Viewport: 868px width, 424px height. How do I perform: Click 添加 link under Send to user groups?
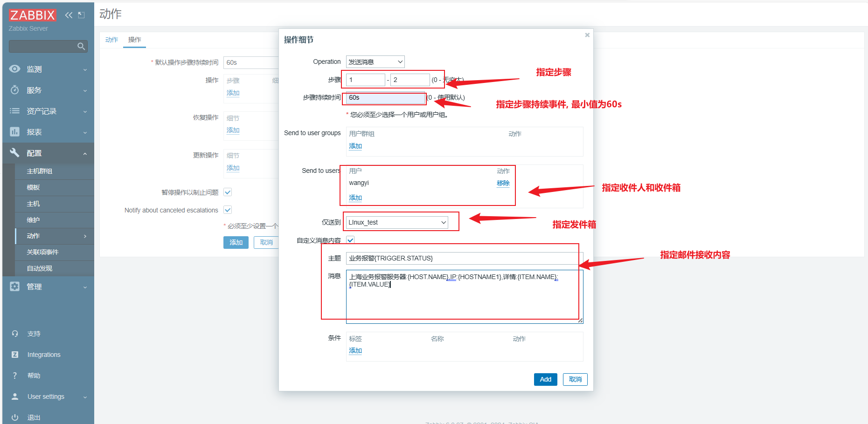[355, 146]
